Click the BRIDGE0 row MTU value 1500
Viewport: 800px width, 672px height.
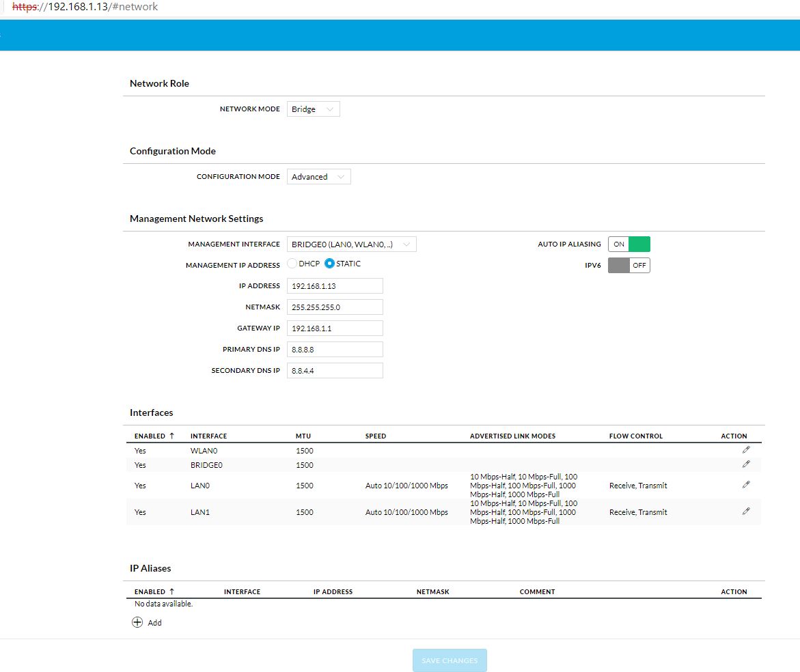click(305, 465)
